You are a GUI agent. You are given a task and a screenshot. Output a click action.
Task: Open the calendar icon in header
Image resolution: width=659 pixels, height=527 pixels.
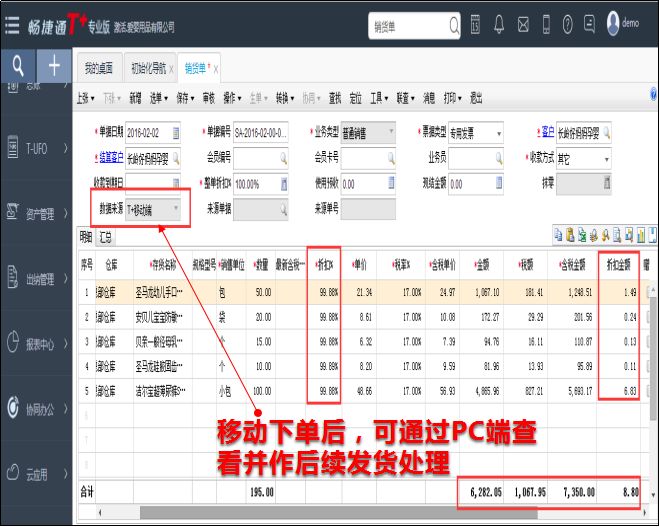click(x=475, y=24)
